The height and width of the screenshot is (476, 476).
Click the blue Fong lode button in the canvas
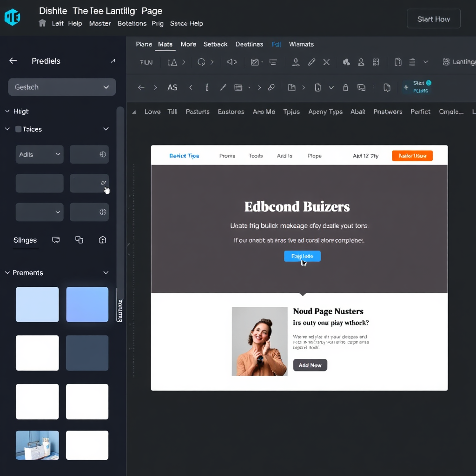[x=302, y=256]
